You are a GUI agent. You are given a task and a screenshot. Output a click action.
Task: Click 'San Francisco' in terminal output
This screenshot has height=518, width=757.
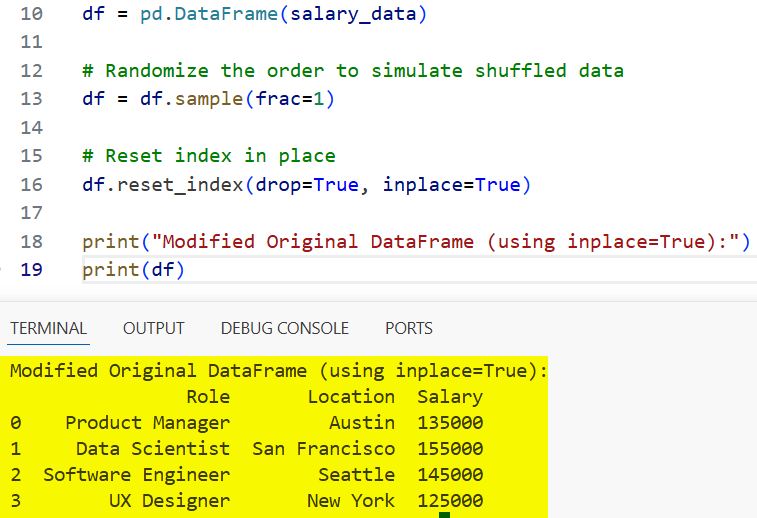coord(324,449)
